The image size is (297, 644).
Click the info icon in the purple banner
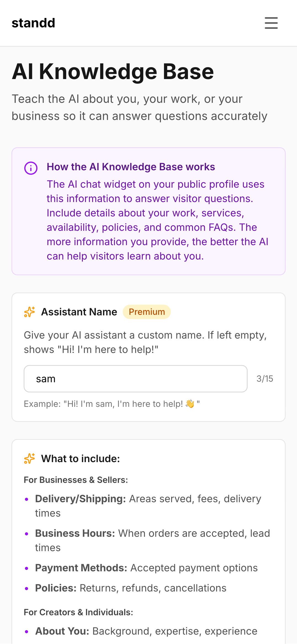click(31, 168)
